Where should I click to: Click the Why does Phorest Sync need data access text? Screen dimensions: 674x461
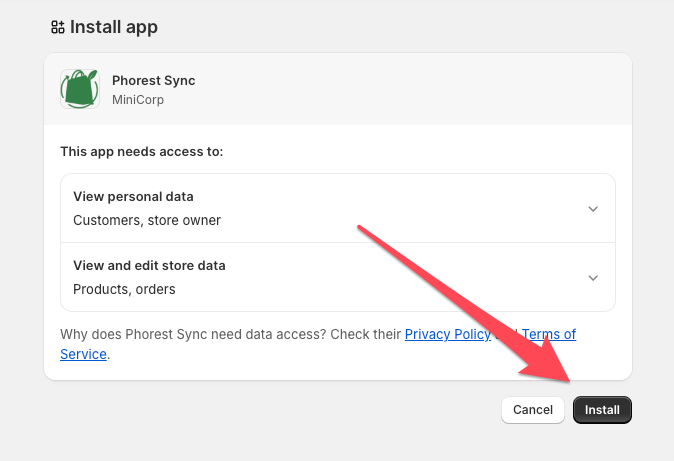[193, 334]
